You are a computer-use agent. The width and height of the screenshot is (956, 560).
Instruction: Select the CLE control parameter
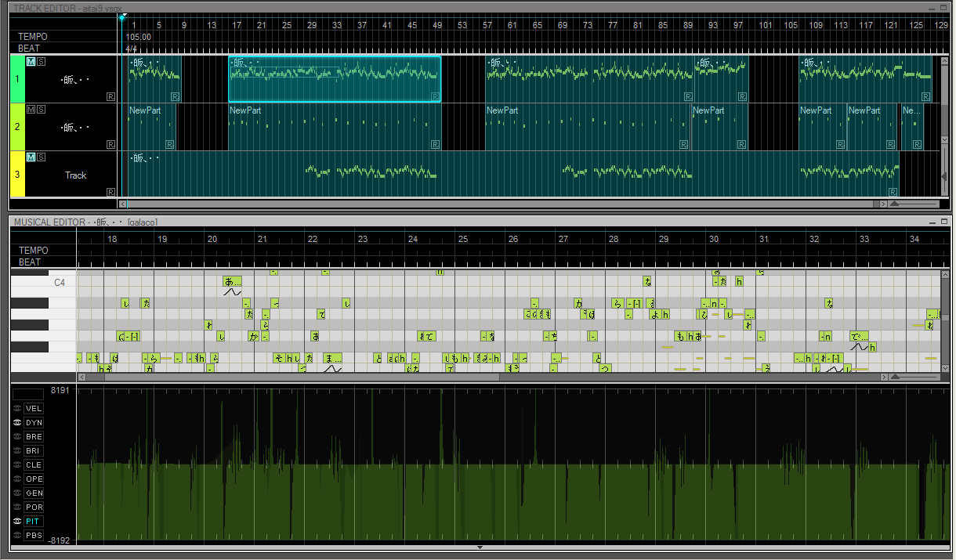(34, 464)
